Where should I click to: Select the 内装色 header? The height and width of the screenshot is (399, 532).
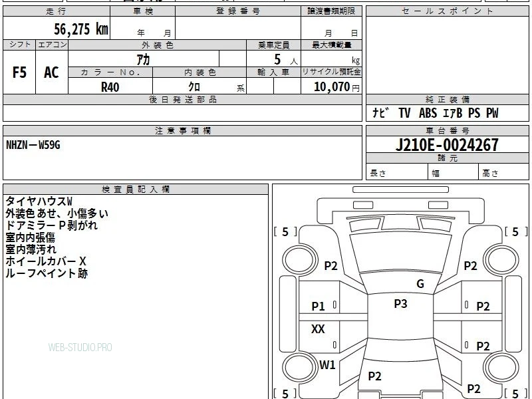(x=199, y=72)
